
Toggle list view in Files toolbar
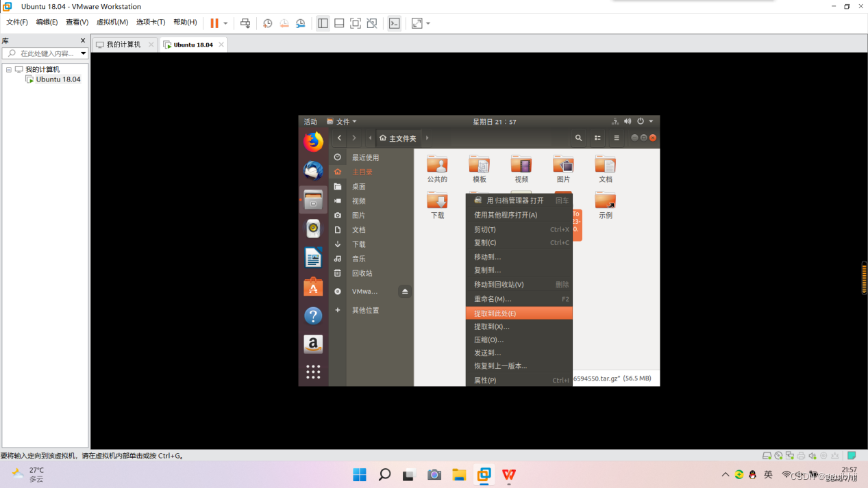pos(597,138)
